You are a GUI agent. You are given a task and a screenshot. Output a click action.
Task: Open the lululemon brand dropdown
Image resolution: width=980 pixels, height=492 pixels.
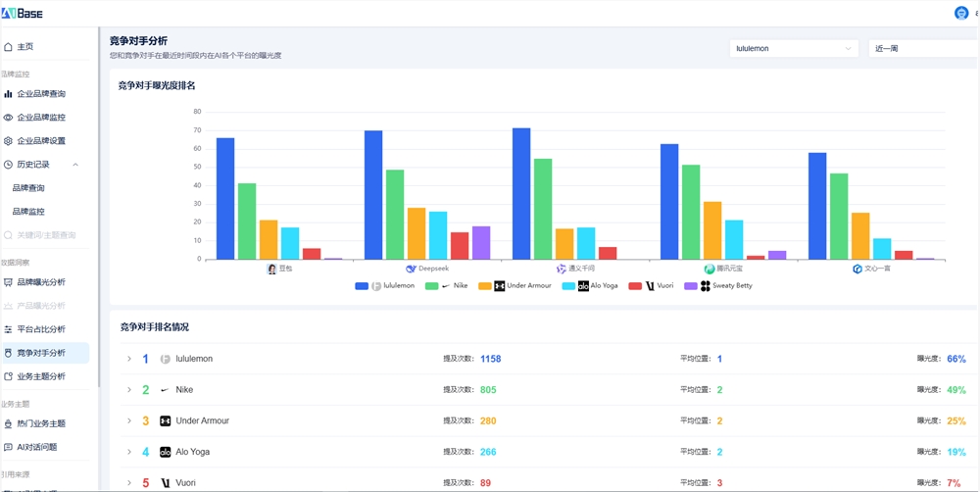click(794, 48)
